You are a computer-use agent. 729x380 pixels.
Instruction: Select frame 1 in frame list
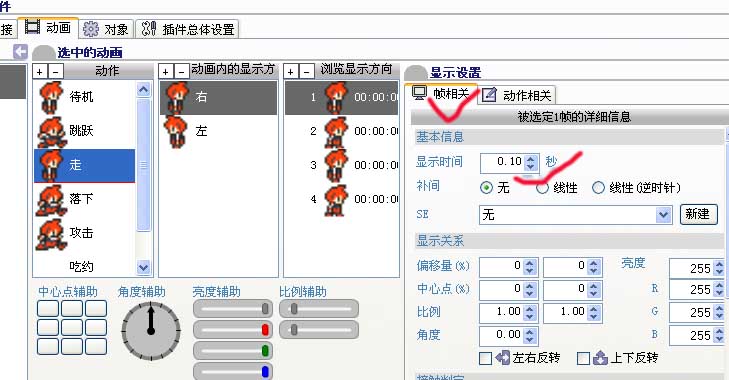pyautogui.click(x=341, y=97)
